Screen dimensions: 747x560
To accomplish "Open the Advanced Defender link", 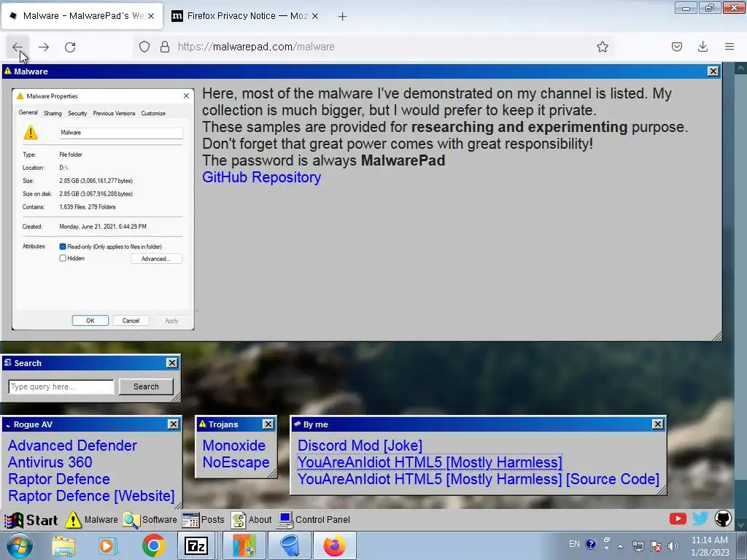I will coord(72,446).
